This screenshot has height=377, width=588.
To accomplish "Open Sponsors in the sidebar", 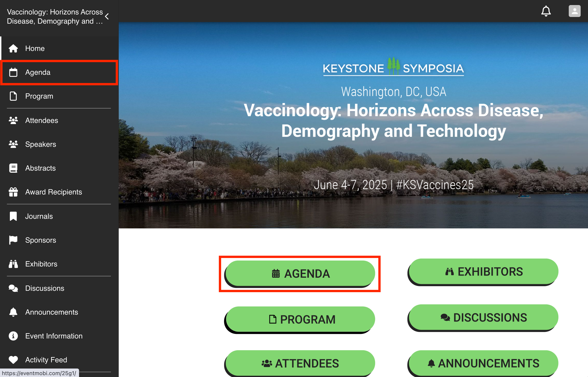I will tap(60, 240).
